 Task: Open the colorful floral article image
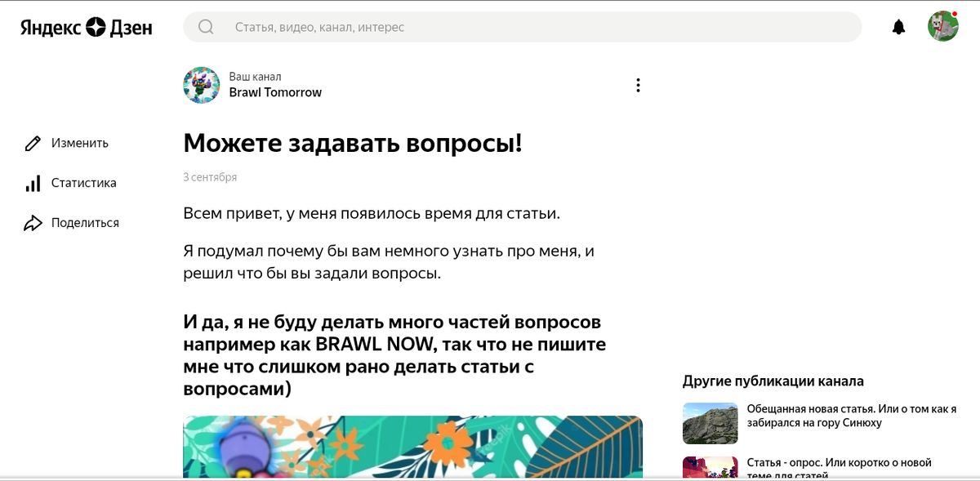click(412, 447)
